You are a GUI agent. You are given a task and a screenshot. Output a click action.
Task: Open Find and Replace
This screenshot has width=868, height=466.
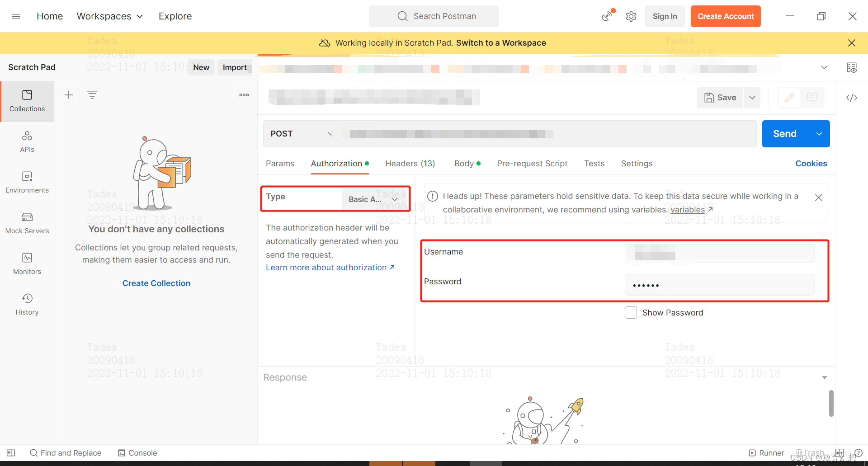66,453
